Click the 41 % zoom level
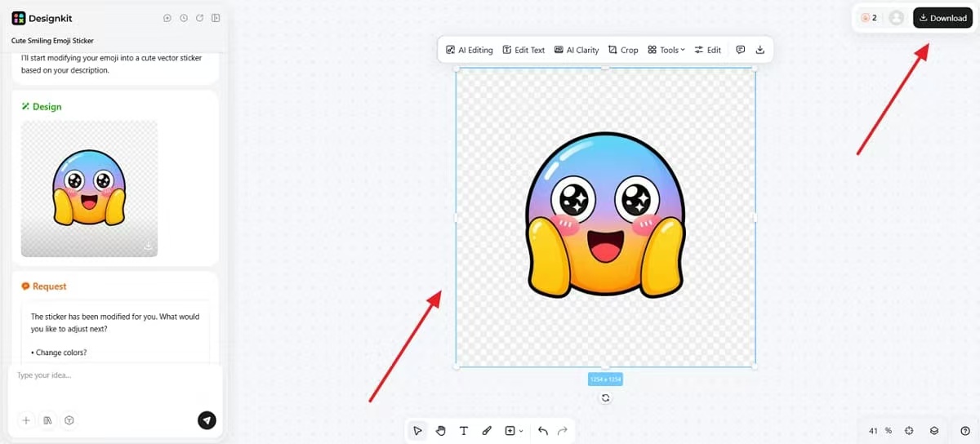Viewport: 980px width, 444px height. click(880, 431)
